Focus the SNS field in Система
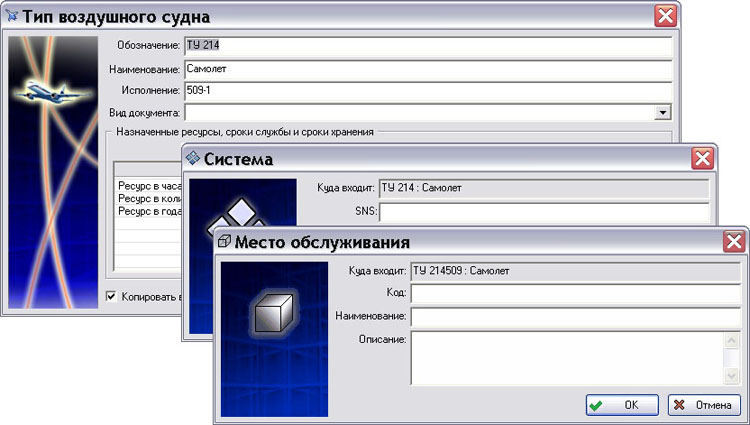The image size is (750, 425). pos(543,212)
